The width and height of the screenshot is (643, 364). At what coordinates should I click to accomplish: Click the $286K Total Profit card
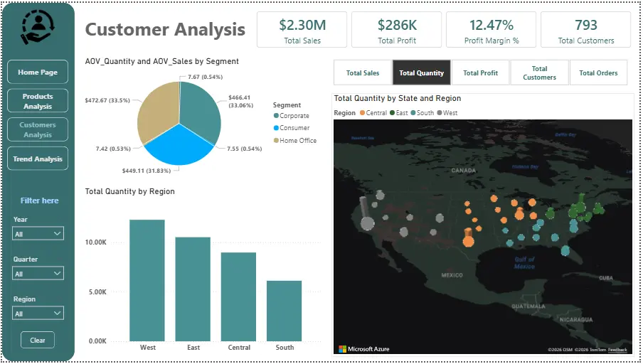click(x=397, y=30)
